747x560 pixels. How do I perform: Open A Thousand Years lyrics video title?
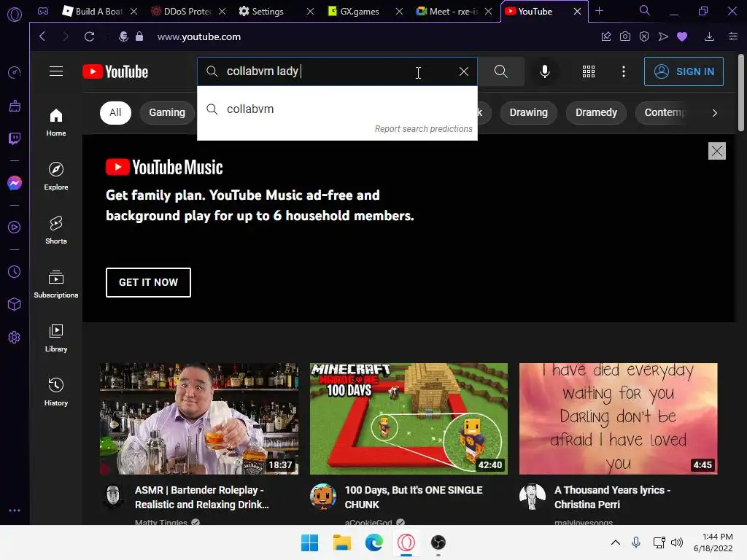pos(612,497)
